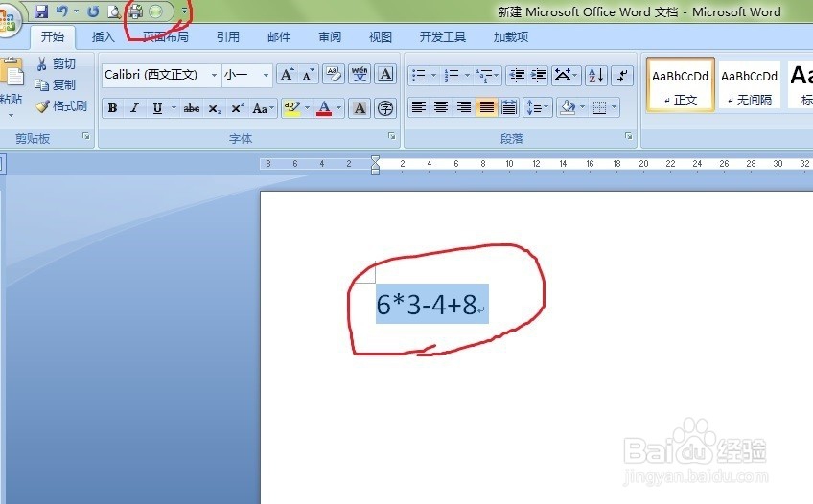Toggle italic formatting I button
813x504 pixels.
(135, 108)
